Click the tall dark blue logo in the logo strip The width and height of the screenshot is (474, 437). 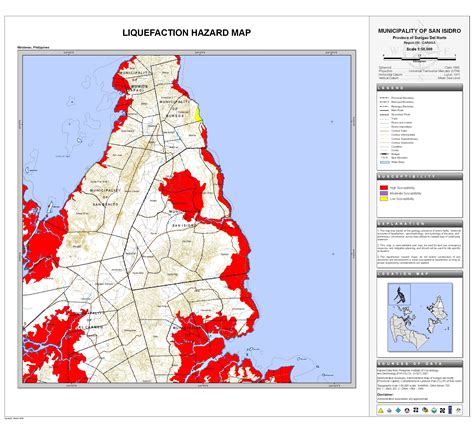(451, 410)
